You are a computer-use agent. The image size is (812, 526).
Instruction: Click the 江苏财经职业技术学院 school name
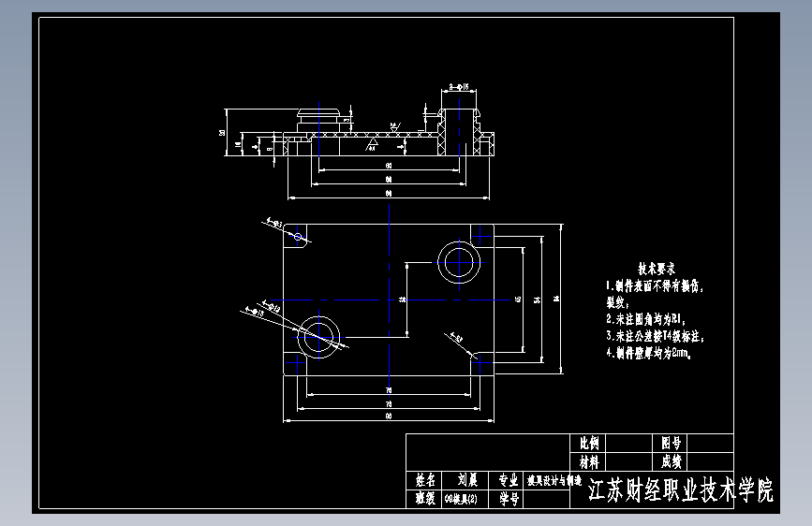[x=681, y=489]
